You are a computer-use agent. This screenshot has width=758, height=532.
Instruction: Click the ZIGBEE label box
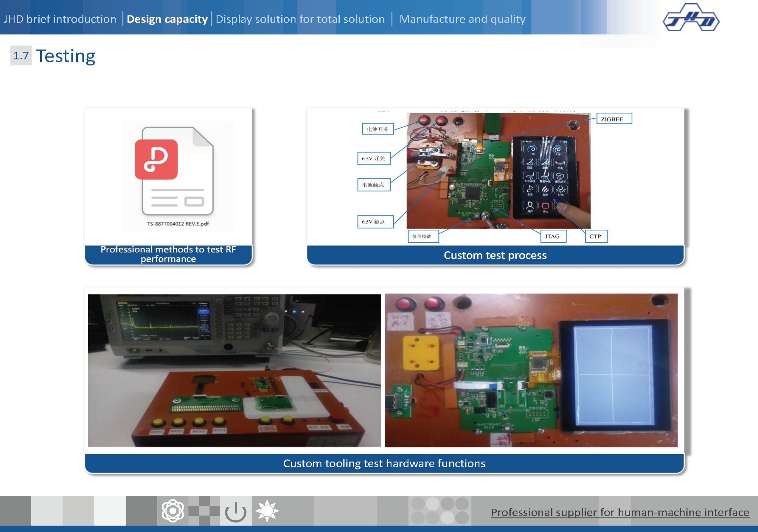pyautogui.click(x=614, y=119)
